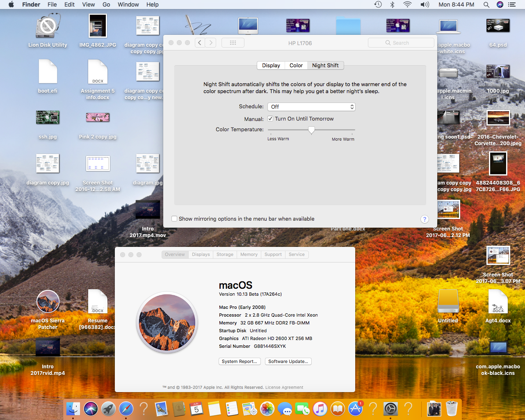Select the Overview tab in About This Mac

pyautogui.click(x=175, y=254)
